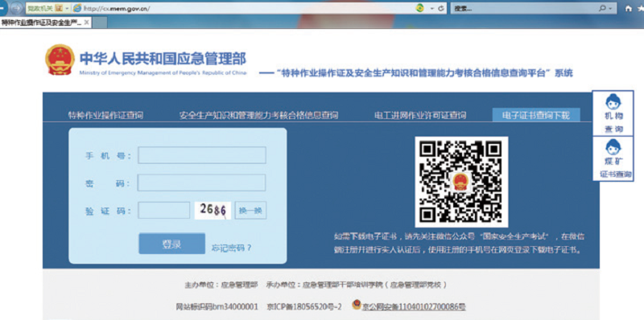Click the browser forward arrow button
644x320 pixels.
[x=17, y=8]
